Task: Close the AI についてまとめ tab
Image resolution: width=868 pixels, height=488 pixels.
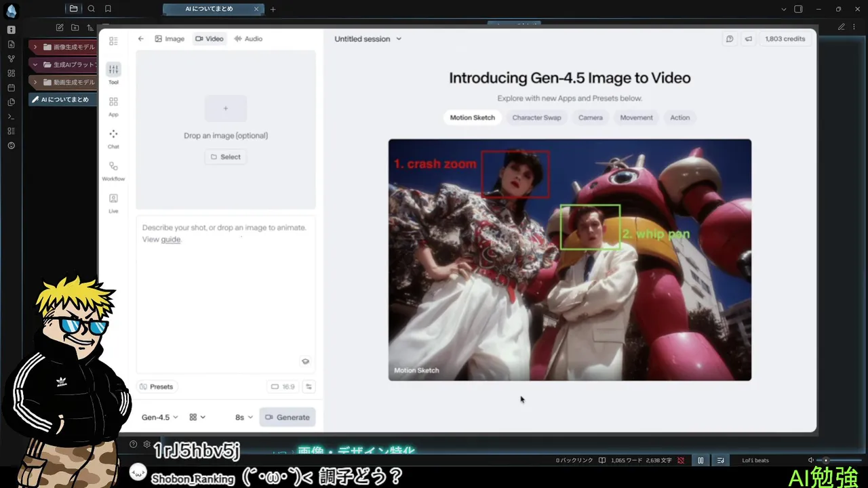Action: point(256,9)
